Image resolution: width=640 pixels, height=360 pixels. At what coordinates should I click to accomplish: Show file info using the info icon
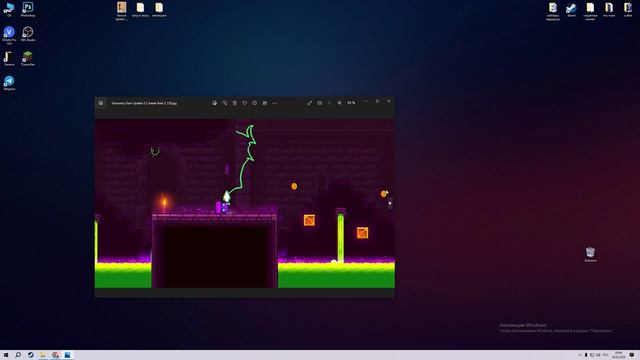point(255,103)
